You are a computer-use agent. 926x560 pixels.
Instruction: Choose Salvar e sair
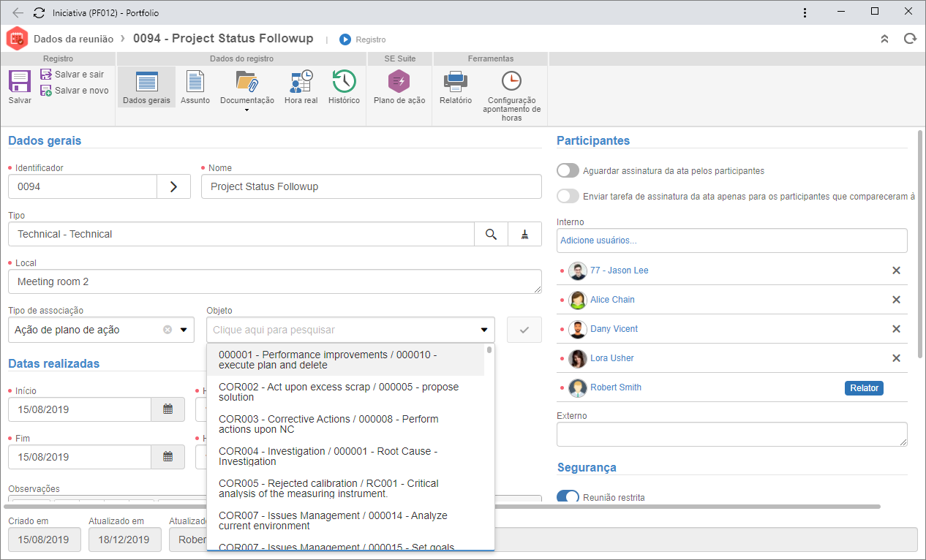[72, 75]
